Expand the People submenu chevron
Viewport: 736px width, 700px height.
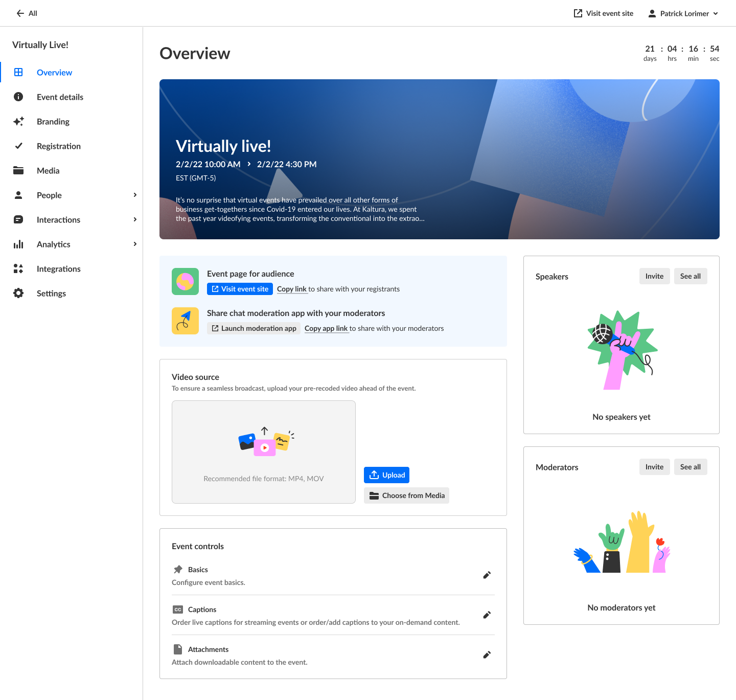135,195
